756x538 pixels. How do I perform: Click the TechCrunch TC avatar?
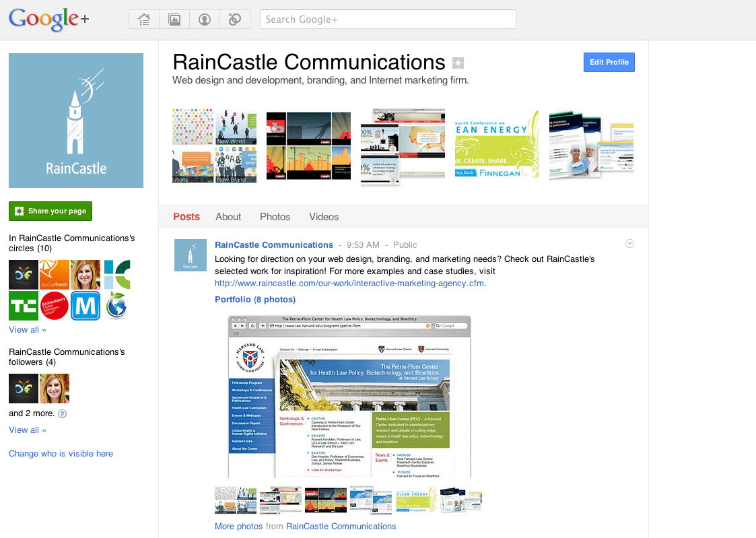pyautogui.click(x=24, y=306)
